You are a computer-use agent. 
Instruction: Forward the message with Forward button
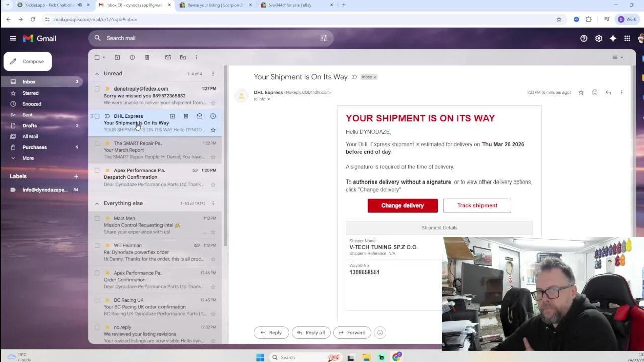coord(352,332)
